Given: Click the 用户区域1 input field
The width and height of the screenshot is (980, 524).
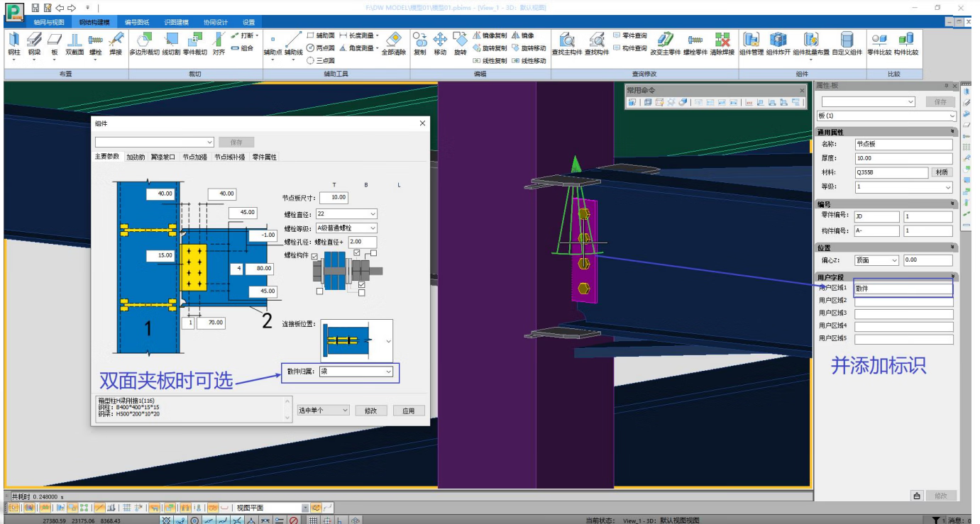Looking at the screenshot, I should pos(903,289).
